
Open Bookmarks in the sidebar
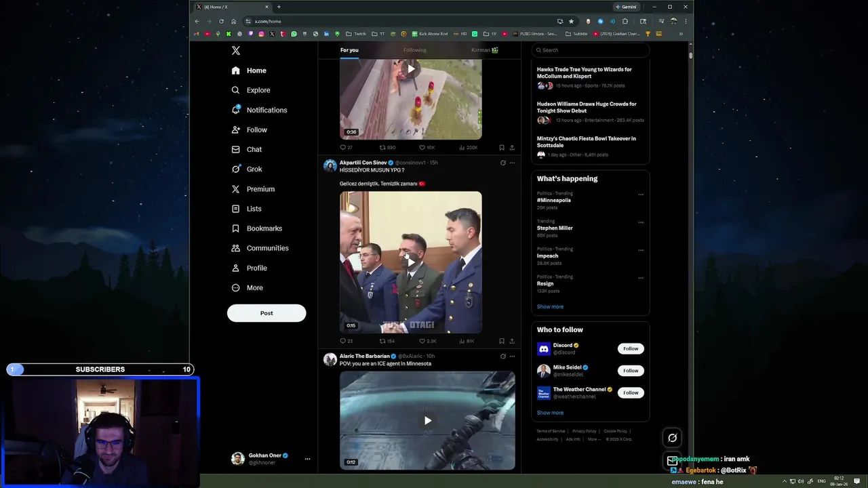(256, 228)
